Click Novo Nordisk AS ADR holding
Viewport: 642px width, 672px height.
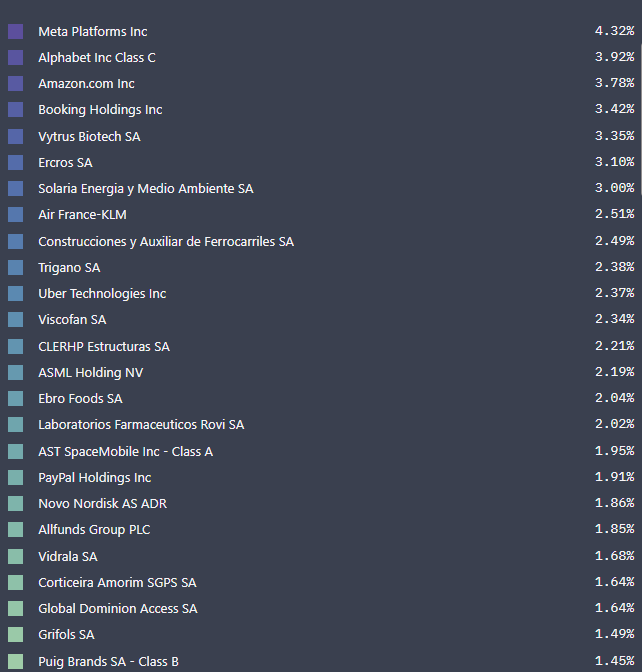point(102,504)
